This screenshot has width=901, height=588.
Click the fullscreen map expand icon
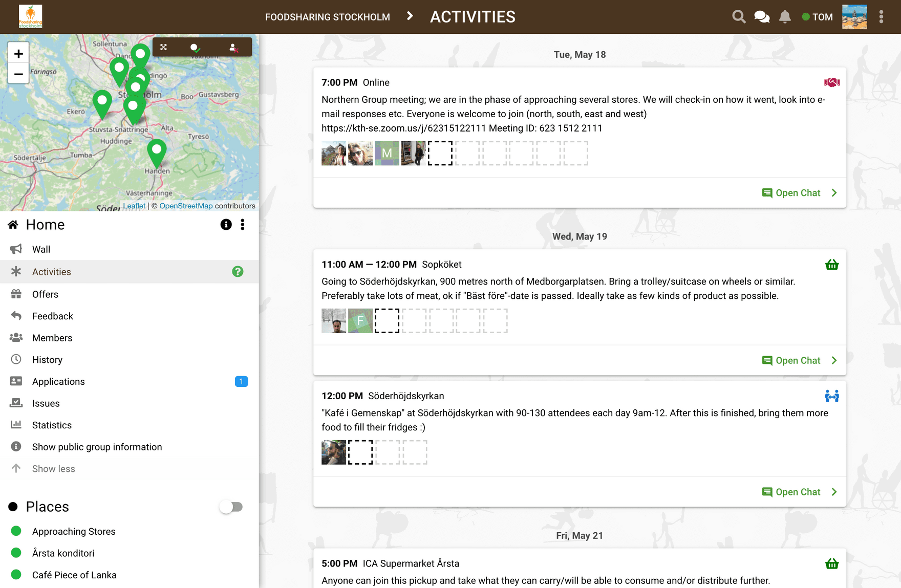pyautogui.click(x=164, y=47)
